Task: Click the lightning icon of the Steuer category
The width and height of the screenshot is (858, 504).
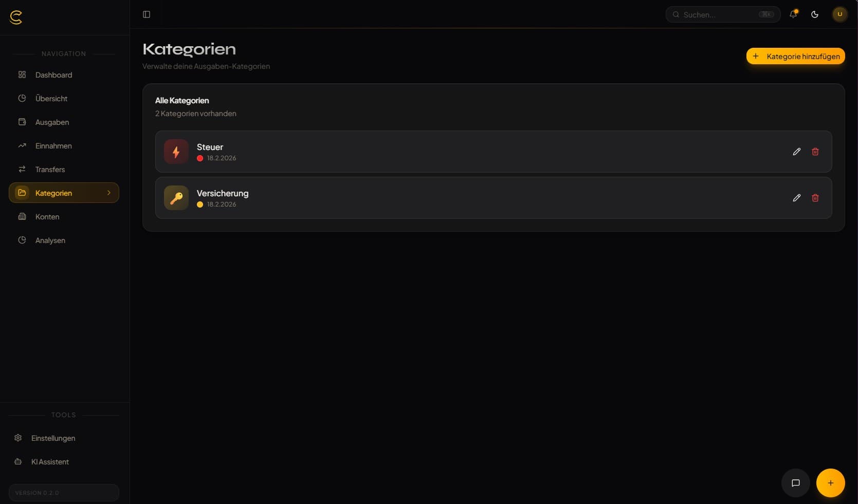Action: pos(176,152)
